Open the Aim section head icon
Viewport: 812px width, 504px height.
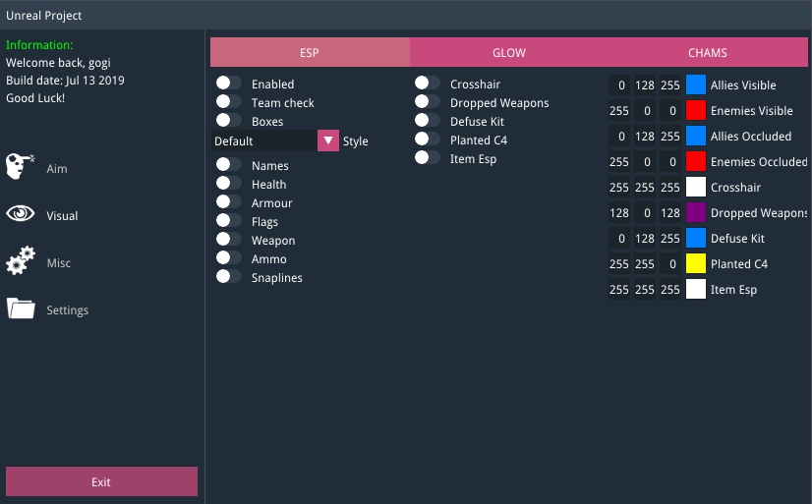click(x=21, y=168)
